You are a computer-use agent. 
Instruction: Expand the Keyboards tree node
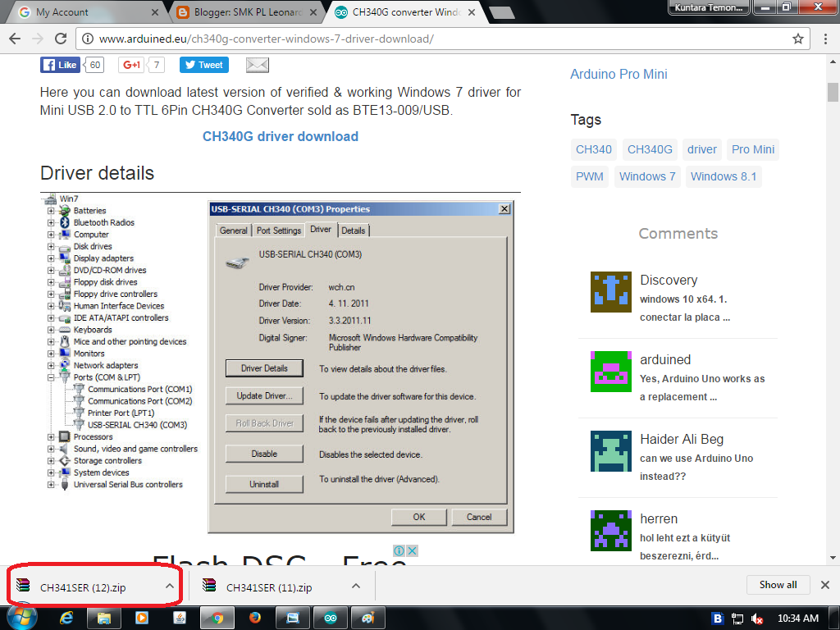[x=51, y=330]
